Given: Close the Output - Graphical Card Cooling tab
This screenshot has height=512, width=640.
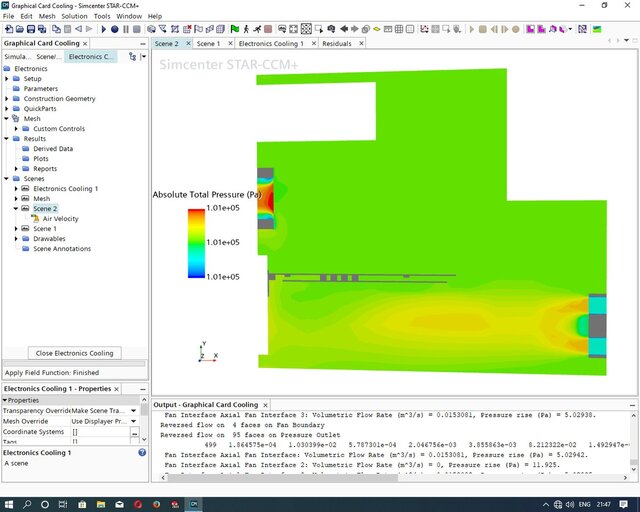Looking at the screenshot, I should coord(265,405).
